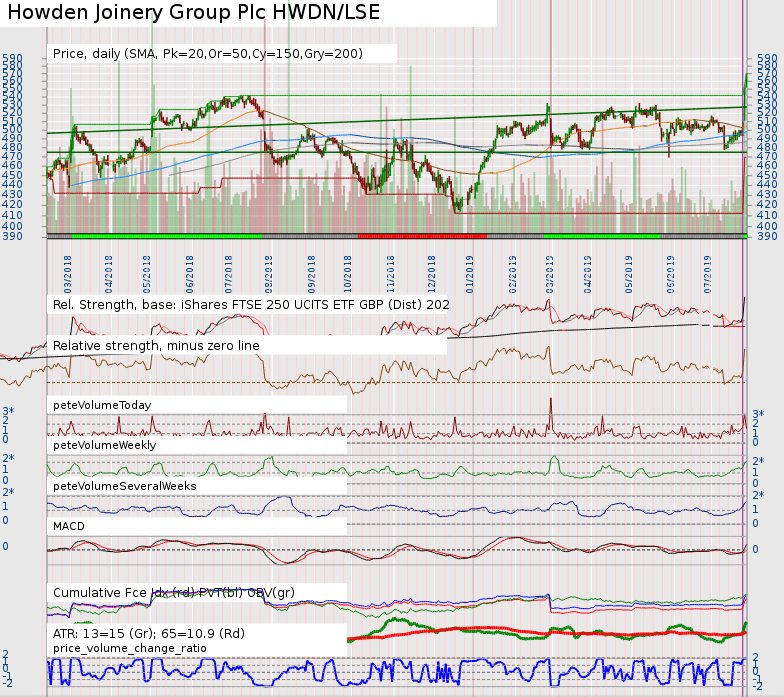Click the 12/2018 date axis label
Viewport: 784px width, 697px height.
coord(432,274)
